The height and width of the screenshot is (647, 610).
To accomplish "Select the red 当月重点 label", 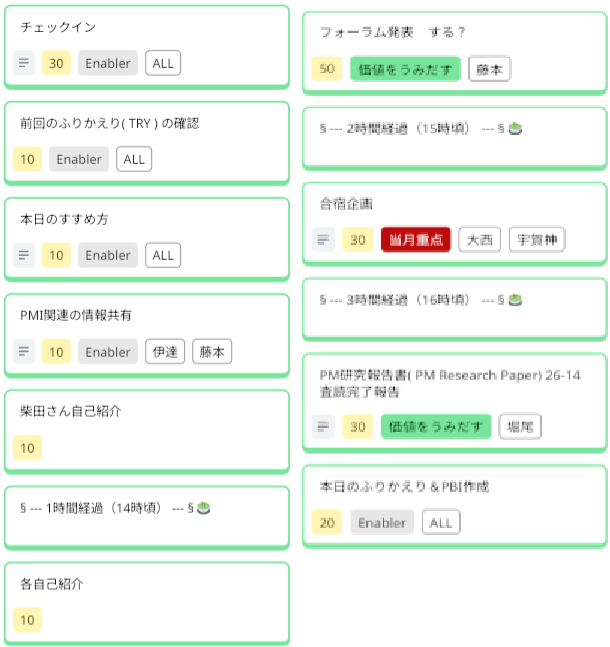I will [x=415, y=240].
